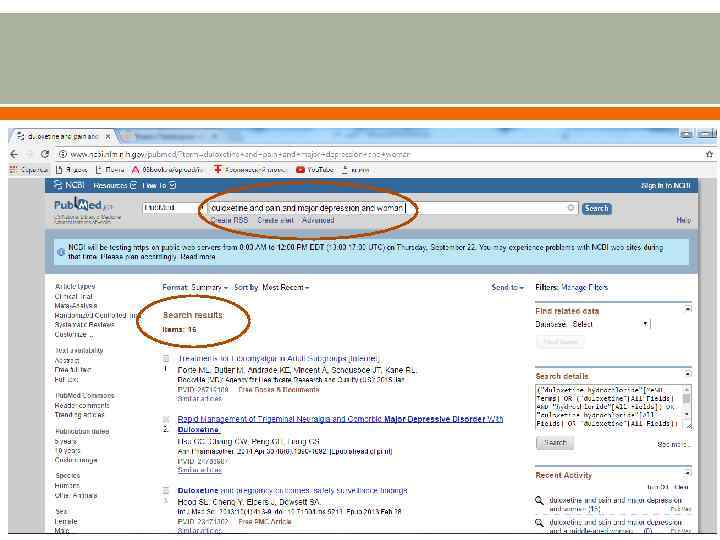
Task: Filter by Free full text availability
Action: pos(73,370)
